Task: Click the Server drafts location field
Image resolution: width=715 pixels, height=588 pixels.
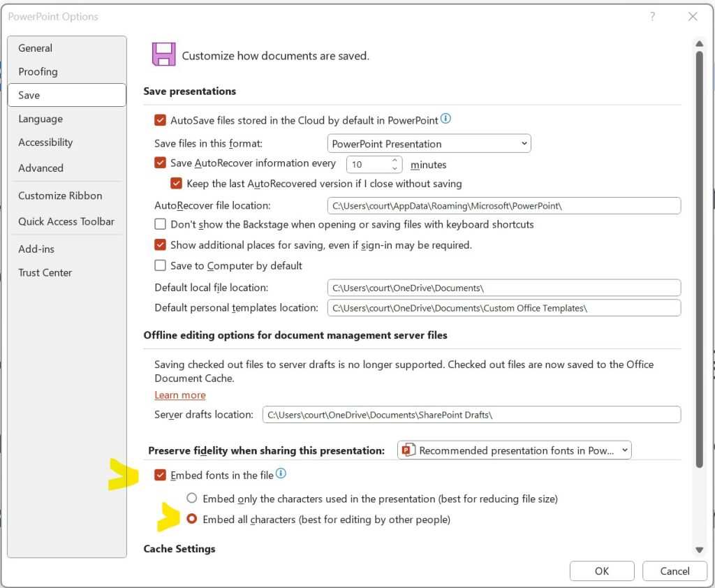Action: [471, 415]
